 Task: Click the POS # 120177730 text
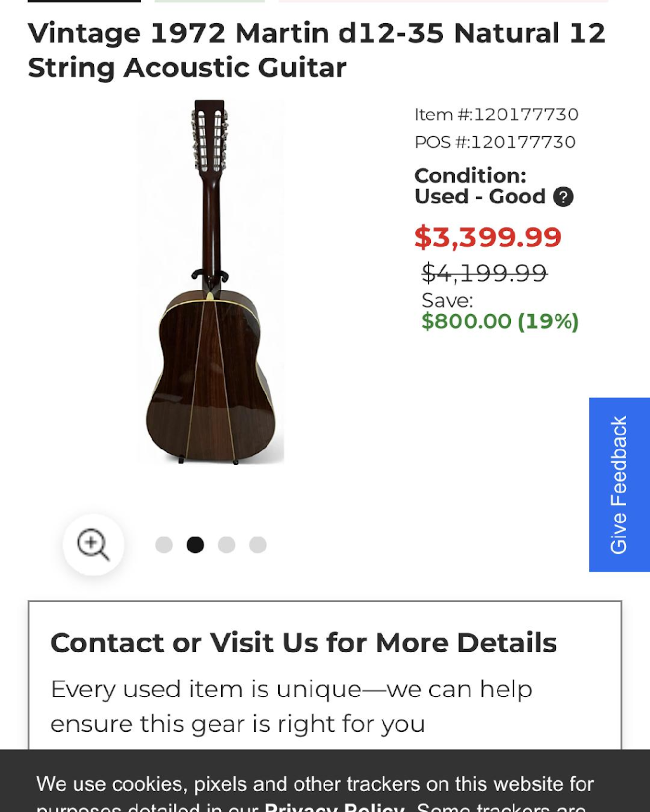495,142
